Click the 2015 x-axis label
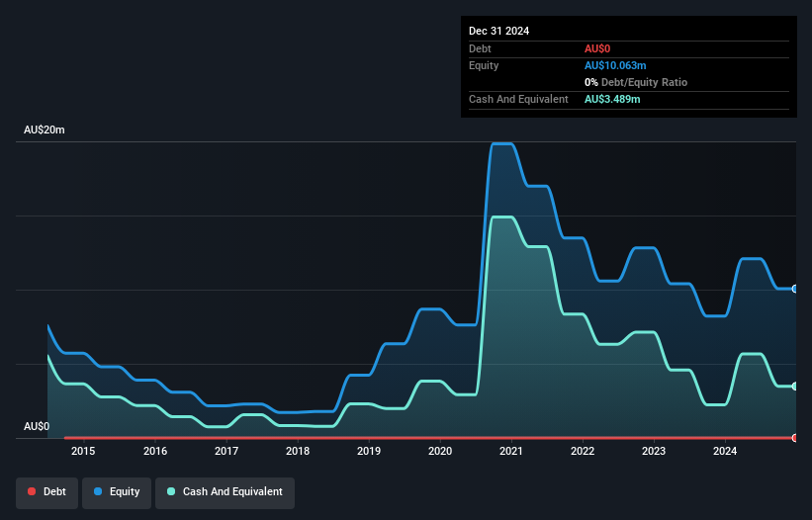The width and height of the screenshot is (812, 520). 83,451
